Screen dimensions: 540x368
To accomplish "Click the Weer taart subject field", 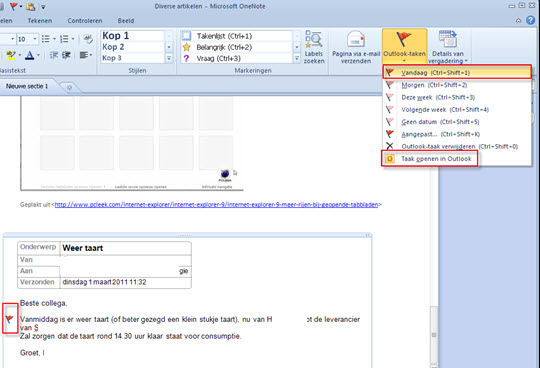I will [x=126, y=248].
